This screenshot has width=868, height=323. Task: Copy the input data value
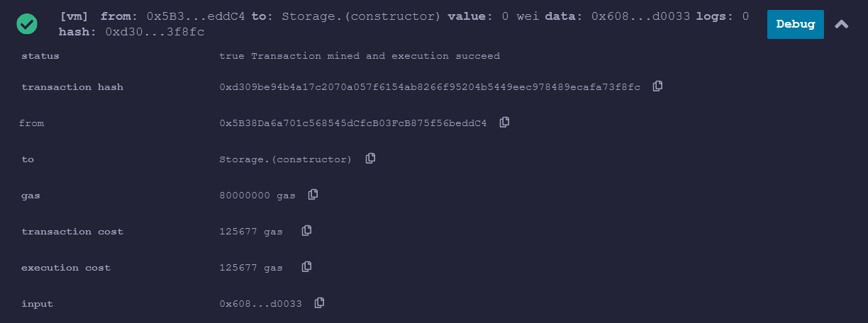point(319,303)
